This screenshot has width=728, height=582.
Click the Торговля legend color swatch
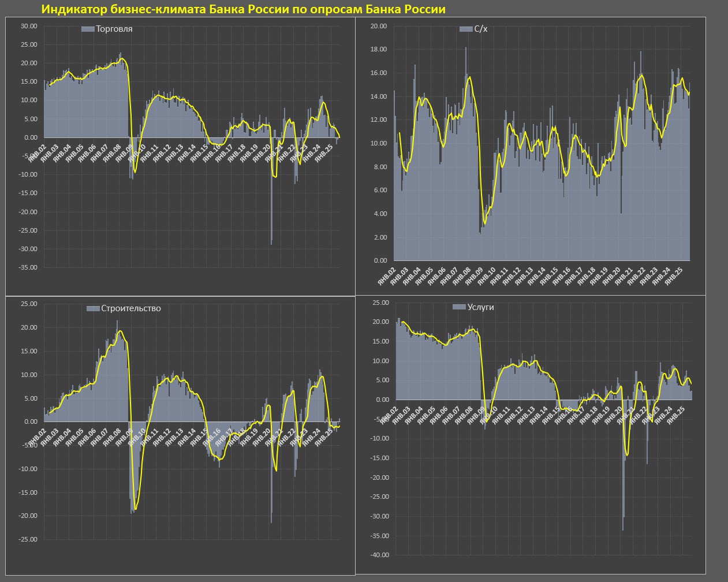[x=88, y=29]
